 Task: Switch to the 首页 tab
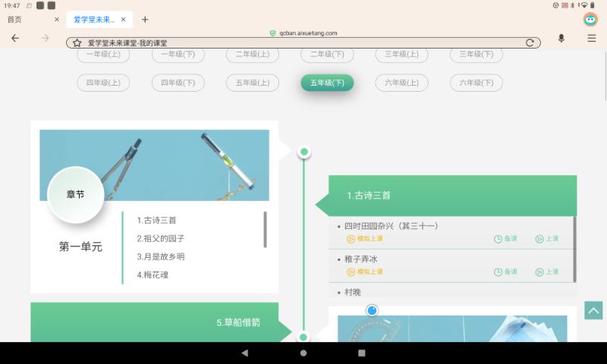coord(14,20)
